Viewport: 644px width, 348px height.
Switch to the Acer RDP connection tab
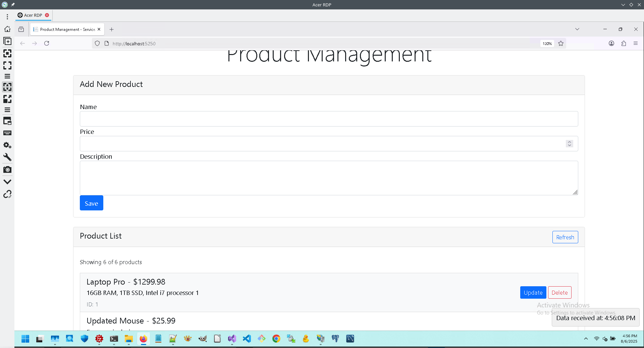(x=33, y=15)
